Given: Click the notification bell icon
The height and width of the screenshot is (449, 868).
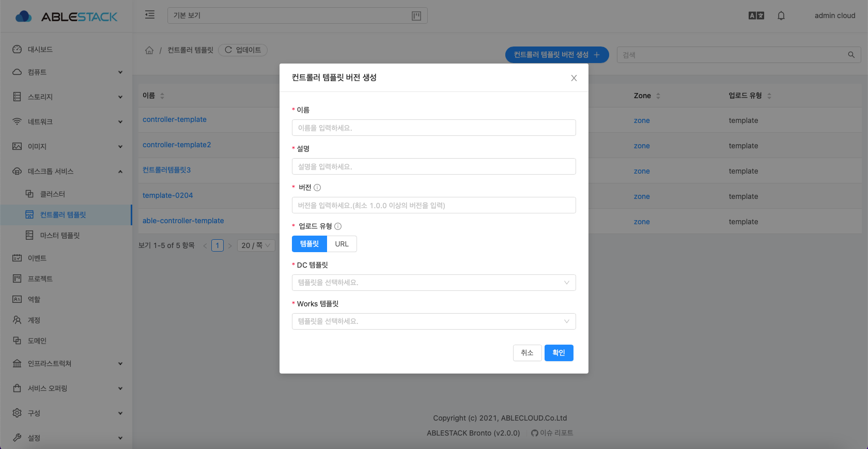Looking at the screenshot, I should 781,16.
